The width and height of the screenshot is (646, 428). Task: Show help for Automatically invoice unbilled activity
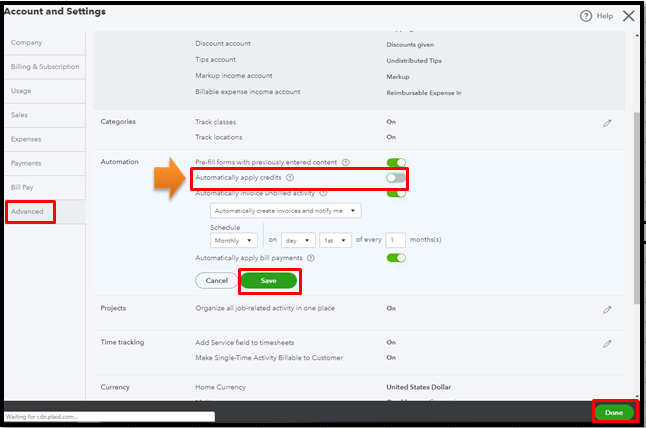(323, 193)
